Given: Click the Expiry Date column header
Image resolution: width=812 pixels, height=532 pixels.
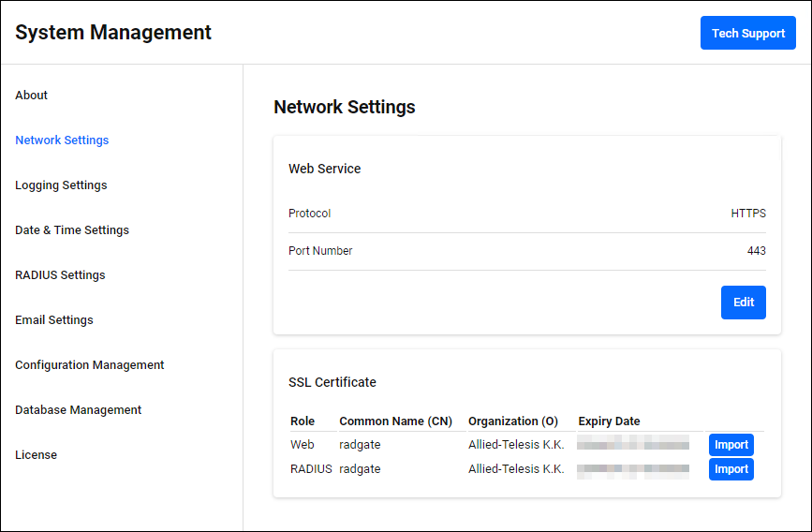Looking at the screenshot, I should 609,421.
